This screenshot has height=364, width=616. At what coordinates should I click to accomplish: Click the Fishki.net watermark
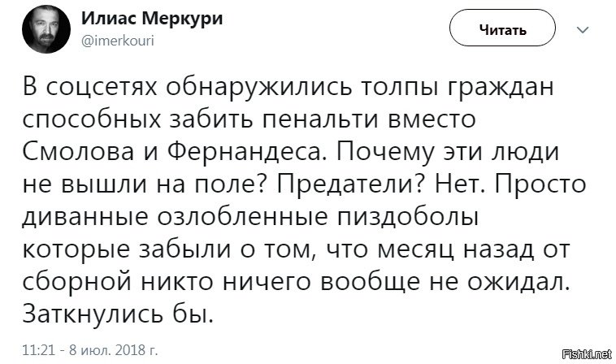pyautogui.click(x=587, y=354)
